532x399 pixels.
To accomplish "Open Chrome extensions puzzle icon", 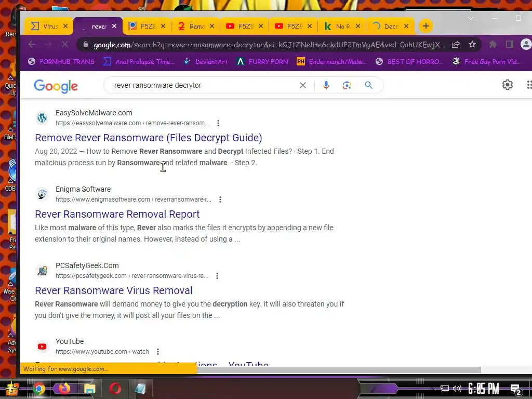I will (x=493, y=45).
